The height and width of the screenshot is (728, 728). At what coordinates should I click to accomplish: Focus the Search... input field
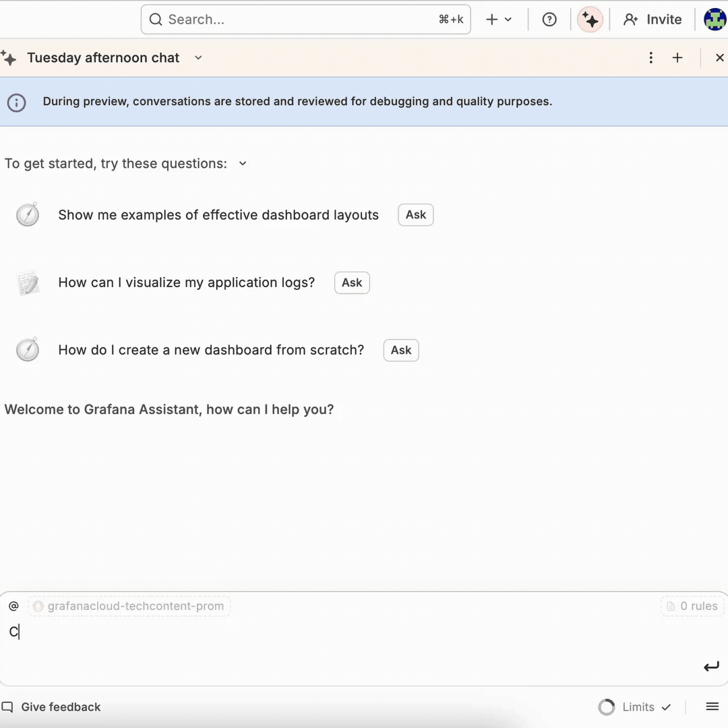tap(305, 20)
